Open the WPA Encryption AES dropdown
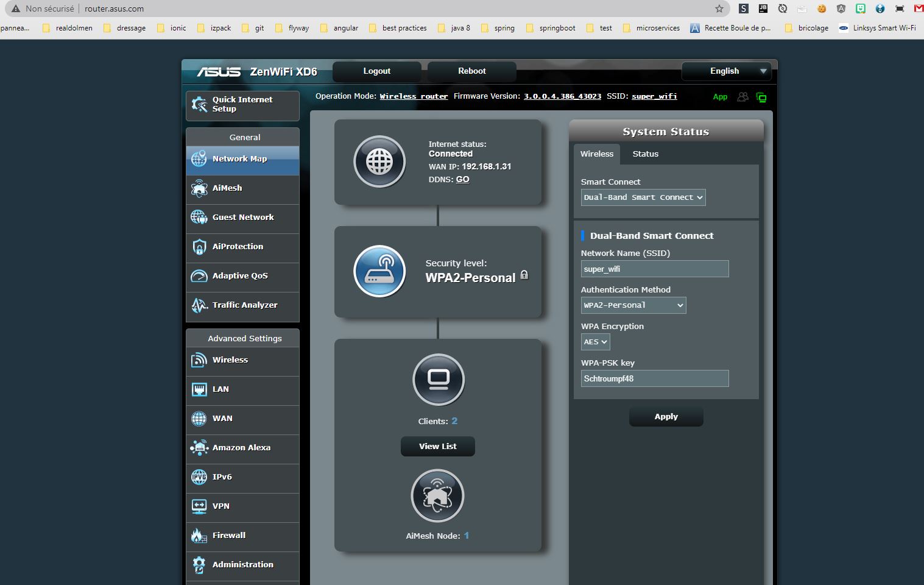 (596, 342)
